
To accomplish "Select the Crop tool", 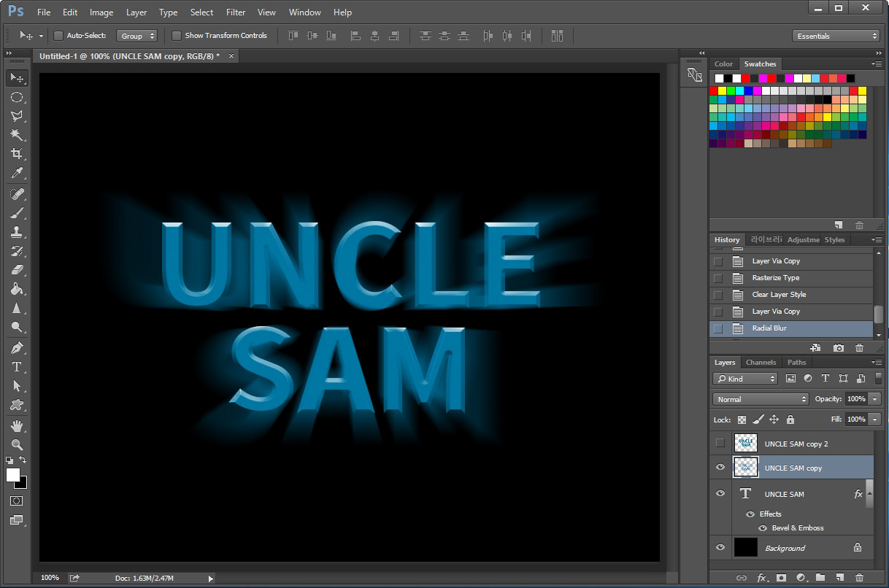I will tap(17, 154).
